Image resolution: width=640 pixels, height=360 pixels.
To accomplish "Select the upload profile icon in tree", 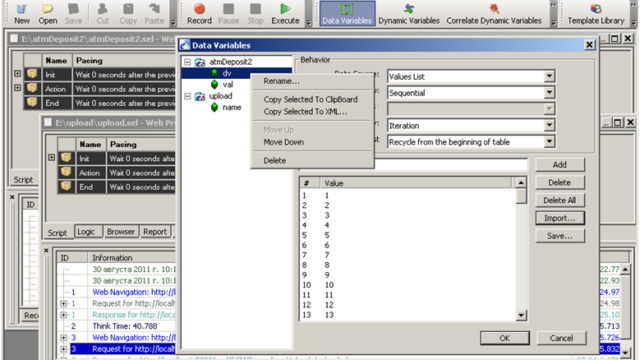I will 200,96.
